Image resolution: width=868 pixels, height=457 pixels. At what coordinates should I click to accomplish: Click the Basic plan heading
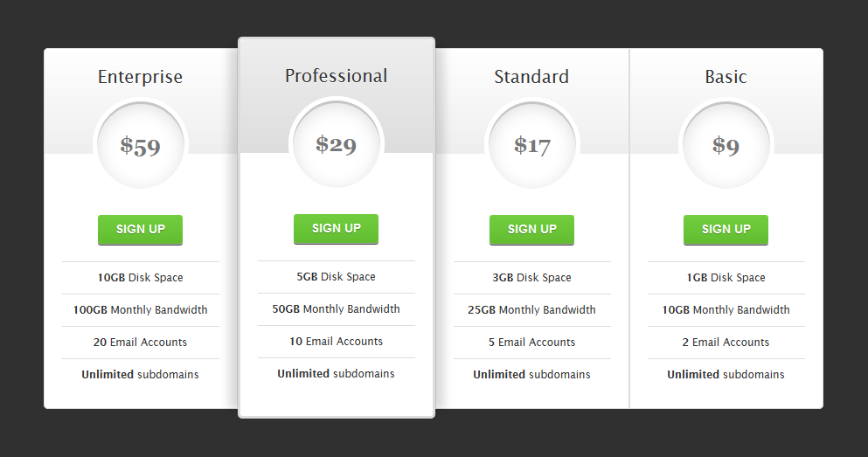pos(726,77)
